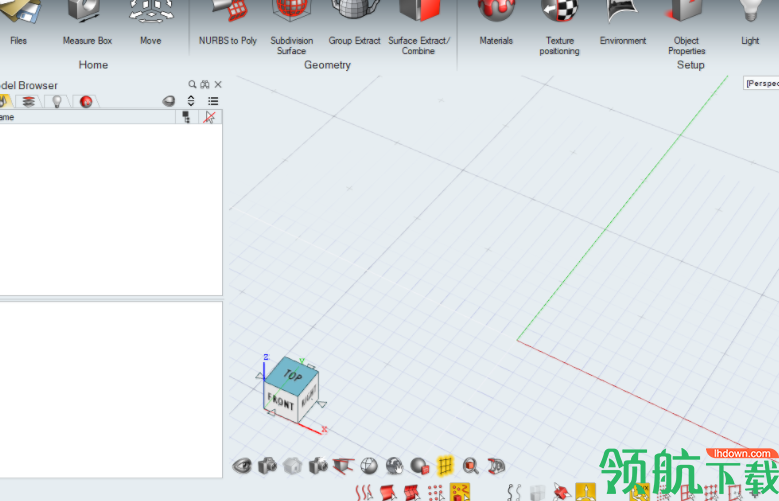Image resolution: width=779 pixels, height=501 pixels.
Task: Click the home view icon
Action: (x=293, y=466)
